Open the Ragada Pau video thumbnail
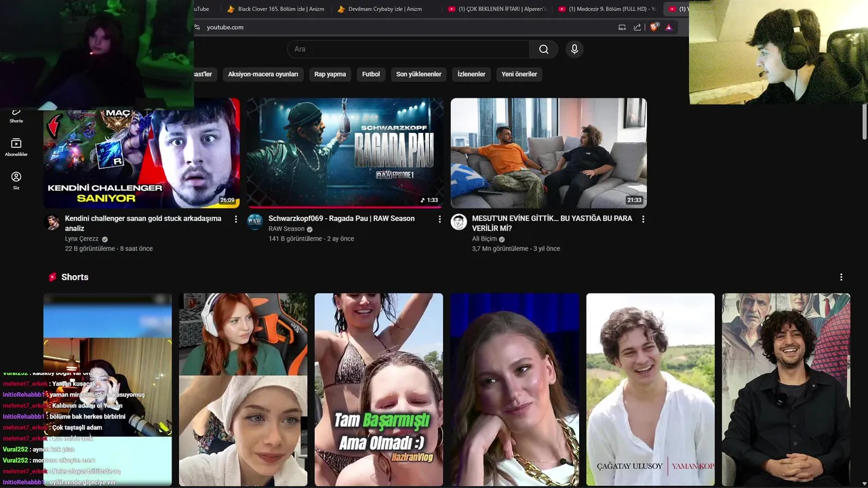This screenshot has width=868, height=488. [x=345, y=153]
